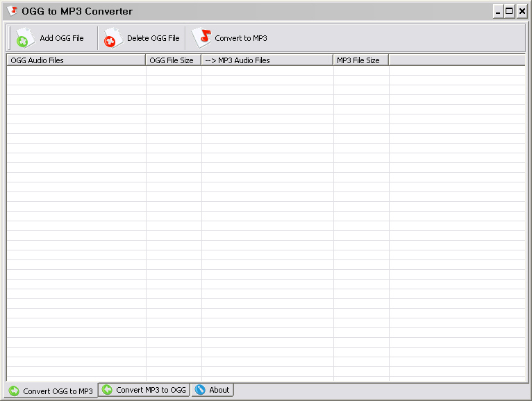Click the green Add OGG File icon
The width and height of the screenshot is (532, 401).
24,39
